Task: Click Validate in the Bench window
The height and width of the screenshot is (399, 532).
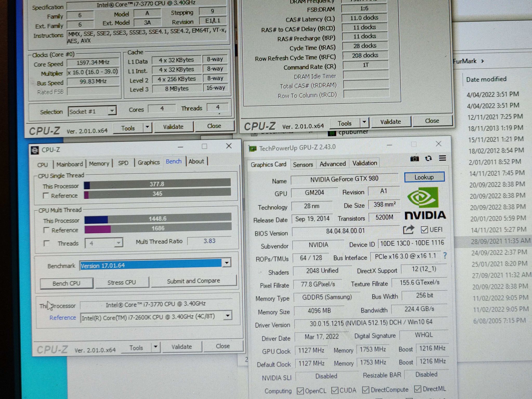Action: [182, 347]
